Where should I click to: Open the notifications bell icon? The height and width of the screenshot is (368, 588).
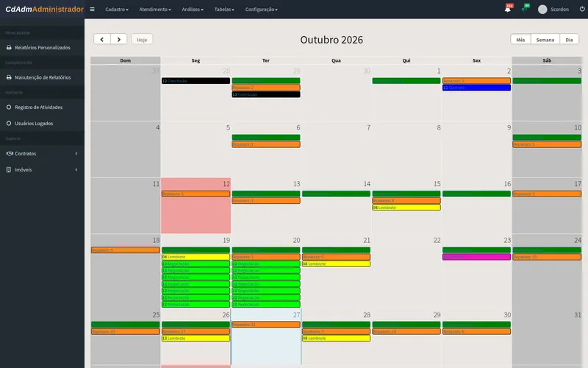click(x=508, y=10)
